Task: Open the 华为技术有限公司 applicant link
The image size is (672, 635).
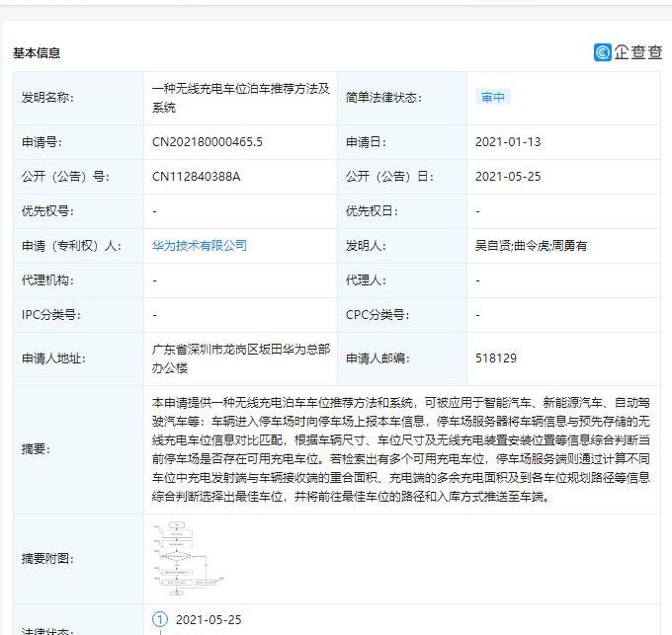Action: coord(200,245)
